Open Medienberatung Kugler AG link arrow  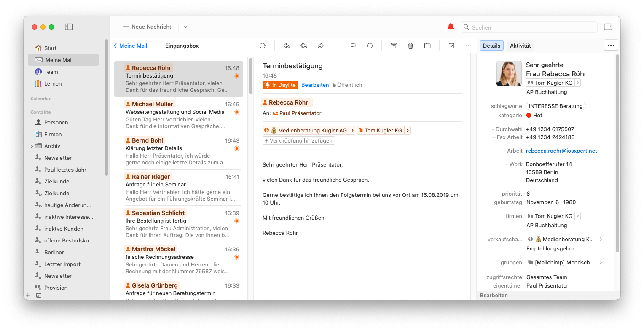coord(352,130)
